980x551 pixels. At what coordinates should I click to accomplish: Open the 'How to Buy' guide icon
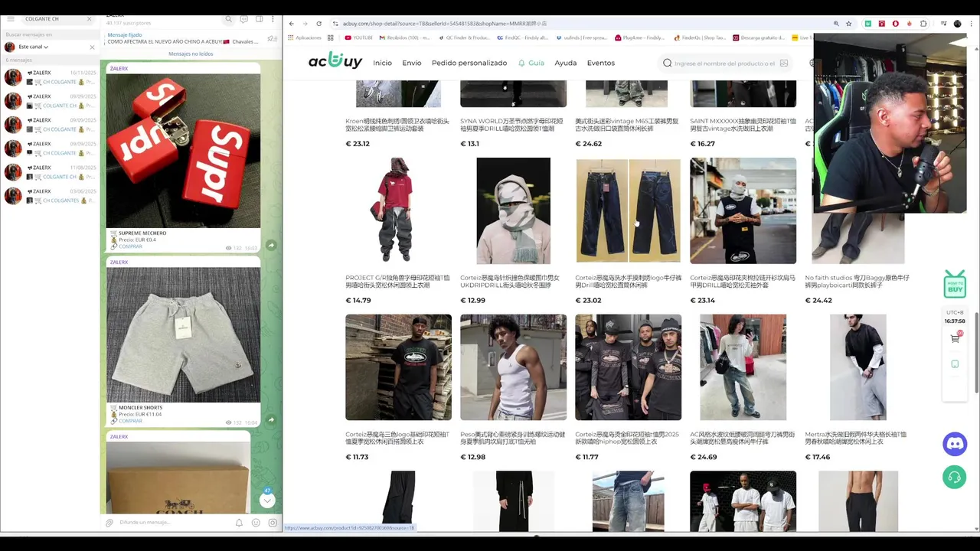coord(955,284)
